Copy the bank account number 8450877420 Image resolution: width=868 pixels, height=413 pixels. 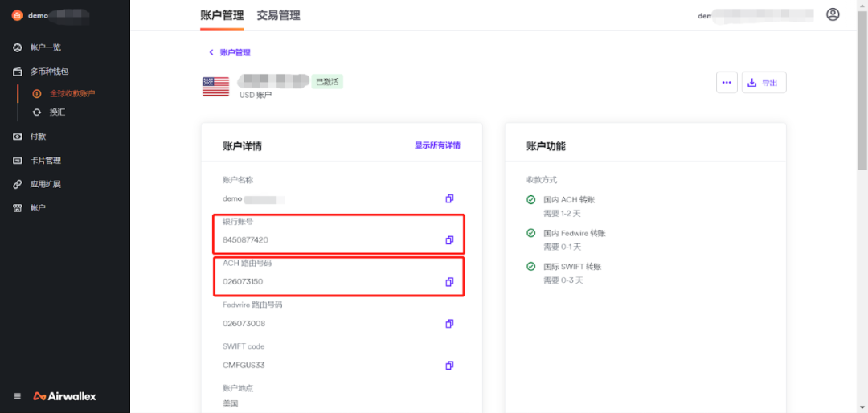pyautogui.click(x=449, y=240)
